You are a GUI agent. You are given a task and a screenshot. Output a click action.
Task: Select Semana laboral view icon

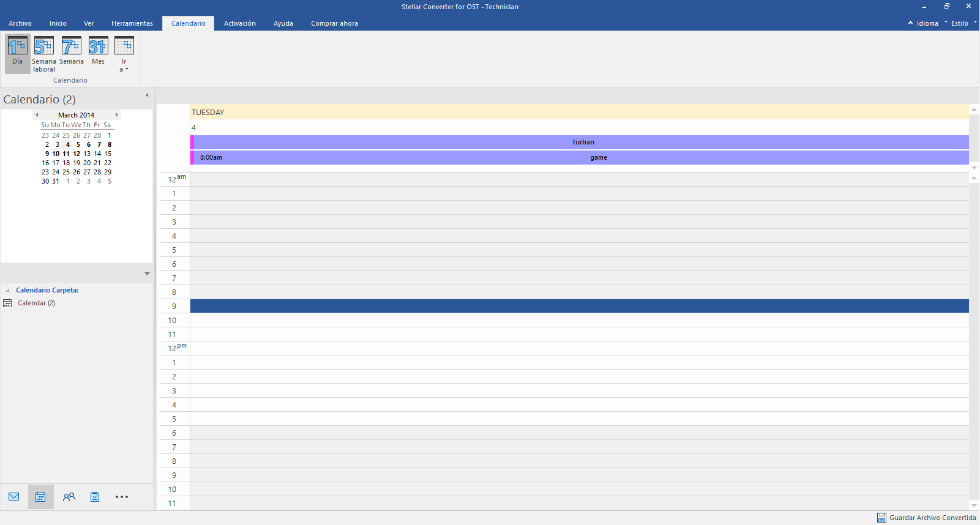click(44, 46)
